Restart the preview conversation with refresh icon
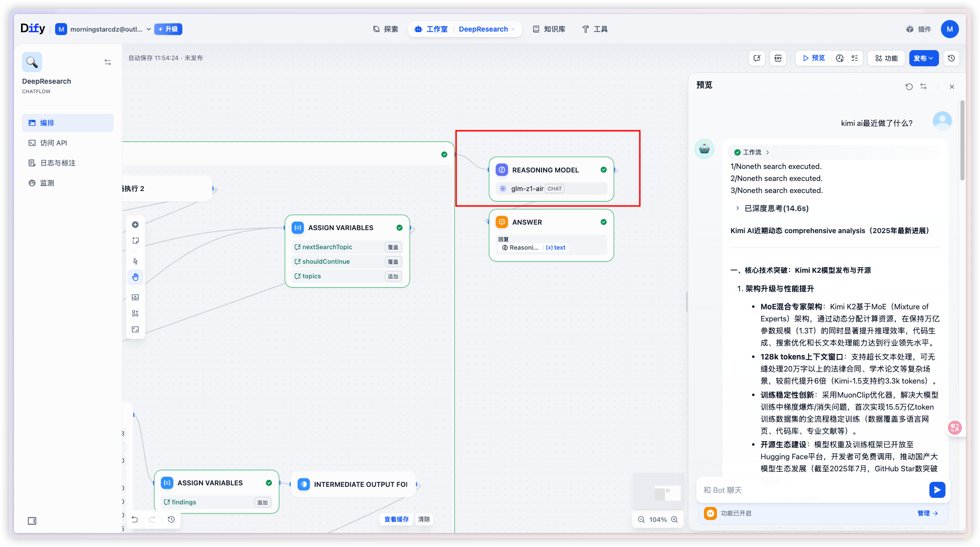980x547 pixels. pos(909,86)
